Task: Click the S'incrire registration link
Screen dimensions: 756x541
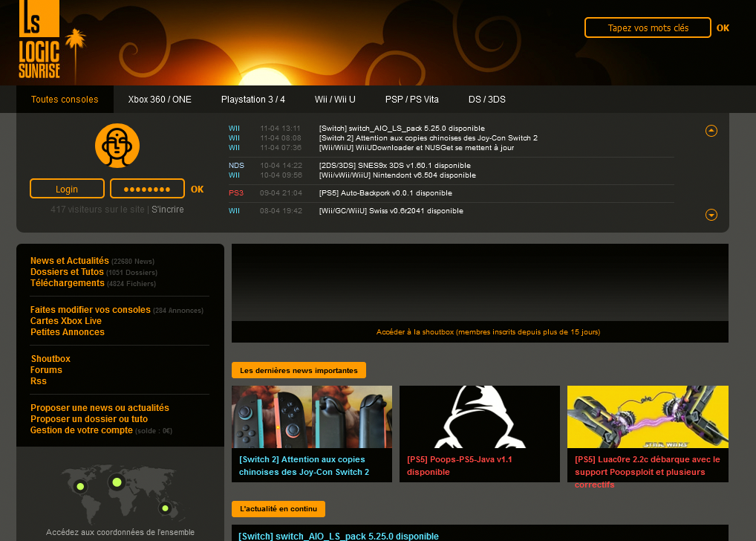Action: pos(167,210)
